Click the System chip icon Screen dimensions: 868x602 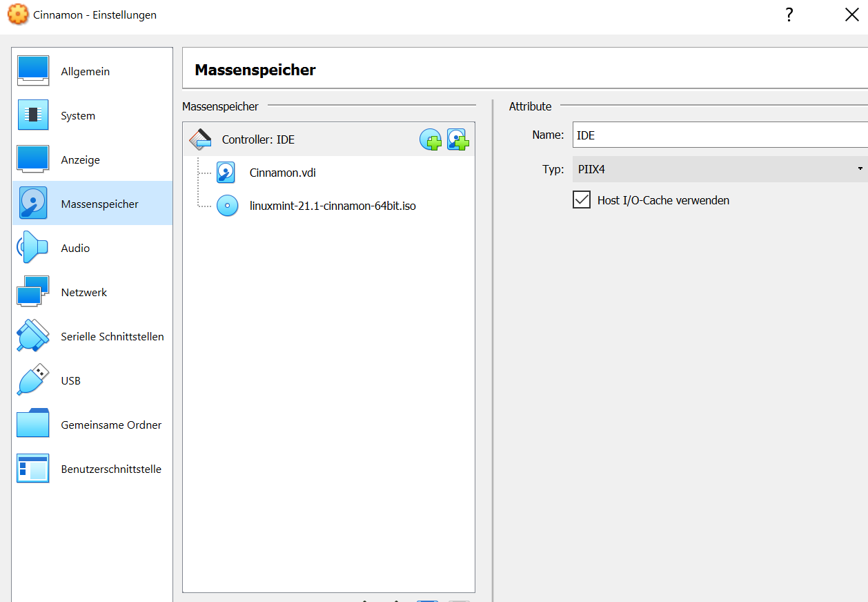point(33,115)
